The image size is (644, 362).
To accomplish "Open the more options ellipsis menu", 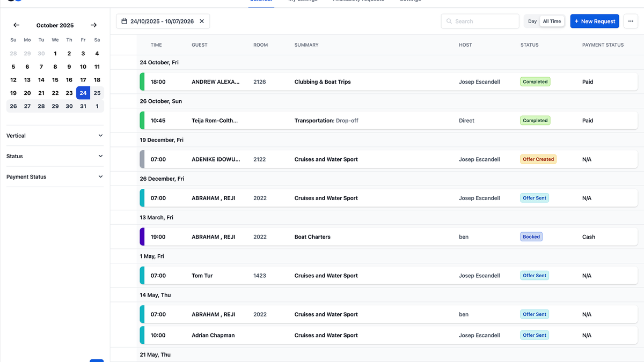I will coord(631,21).
